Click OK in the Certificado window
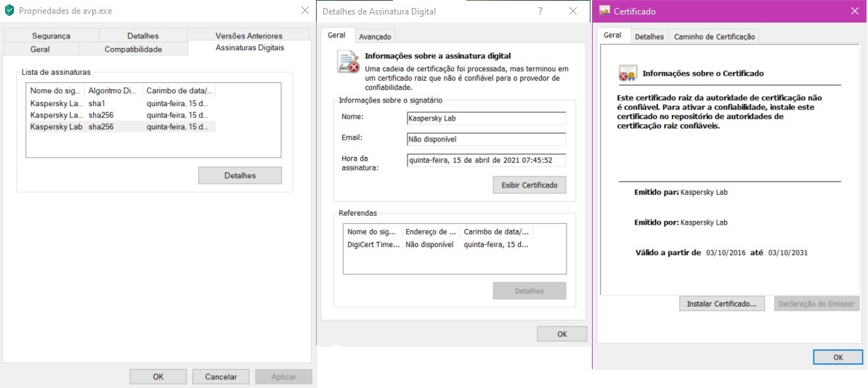 (837, 357)
